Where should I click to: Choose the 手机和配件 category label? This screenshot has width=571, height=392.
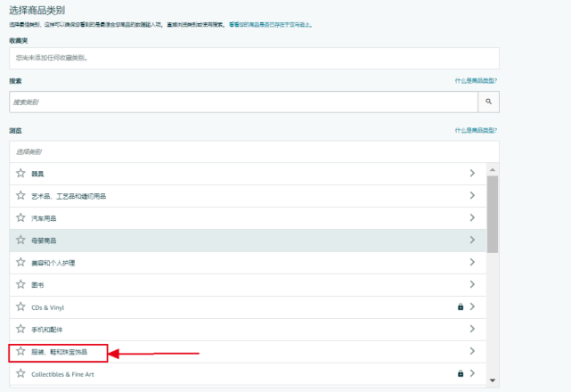47,330
